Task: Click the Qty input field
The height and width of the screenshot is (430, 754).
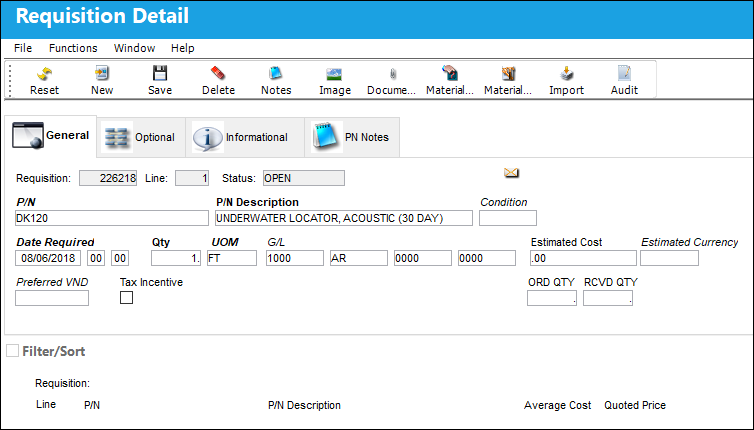Action: pyautogui.click(x=176, y=258)
